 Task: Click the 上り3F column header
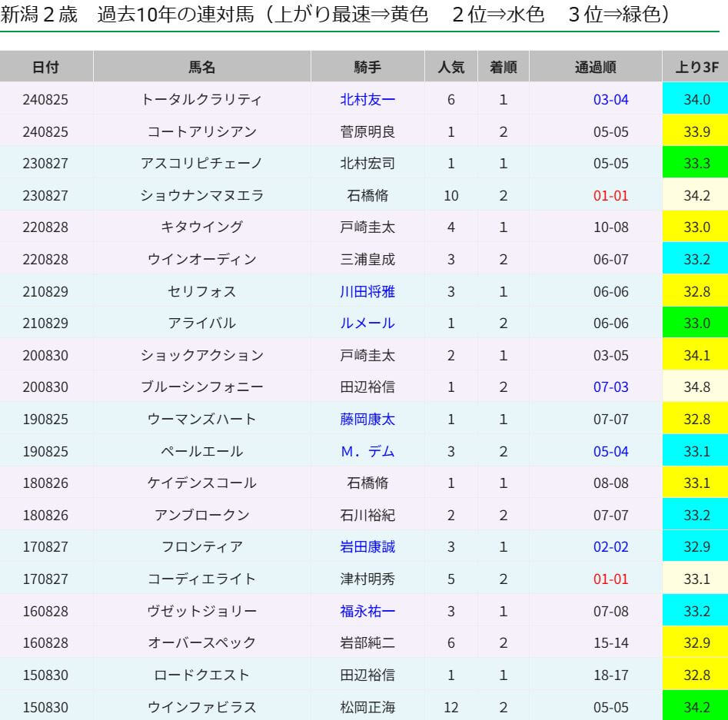696,67
